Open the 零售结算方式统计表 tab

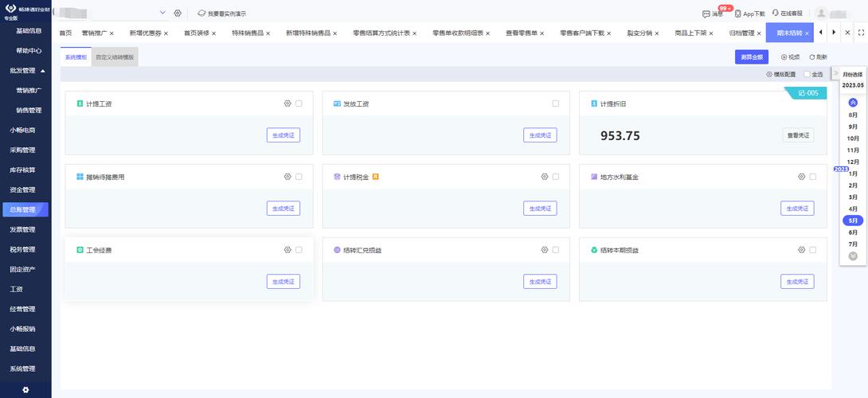click(382, 33)
